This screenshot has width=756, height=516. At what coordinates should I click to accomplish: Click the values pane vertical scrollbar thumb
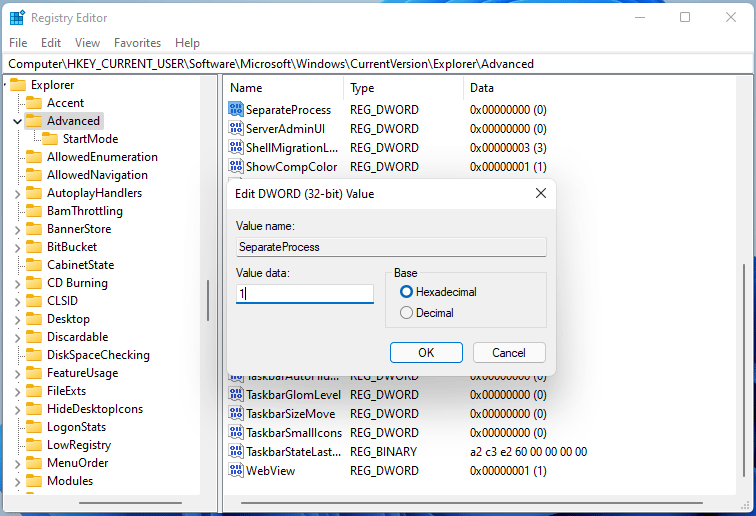point(744,370)
